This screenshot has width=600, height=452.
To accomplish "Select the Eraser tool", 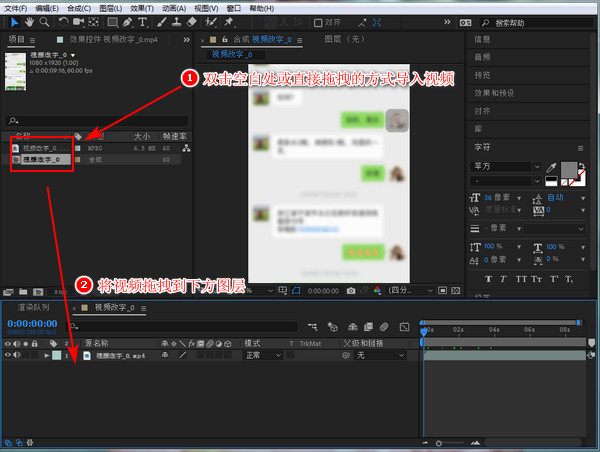I will 191,21.
